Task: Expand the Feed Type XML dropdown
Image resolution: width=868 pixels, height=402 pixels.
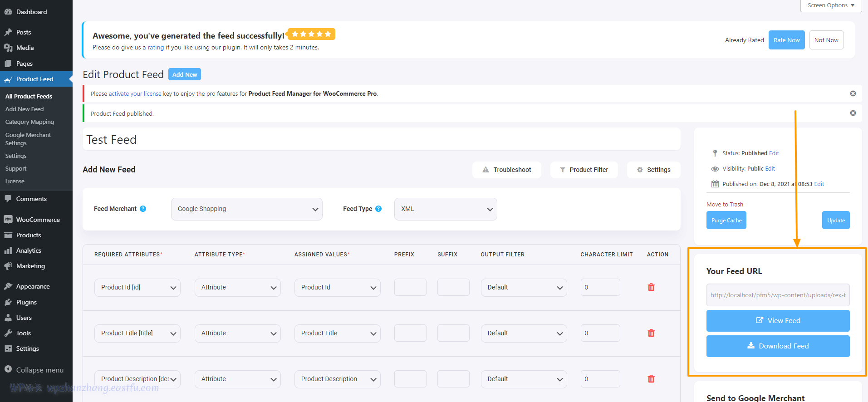Action: (445, 209)
